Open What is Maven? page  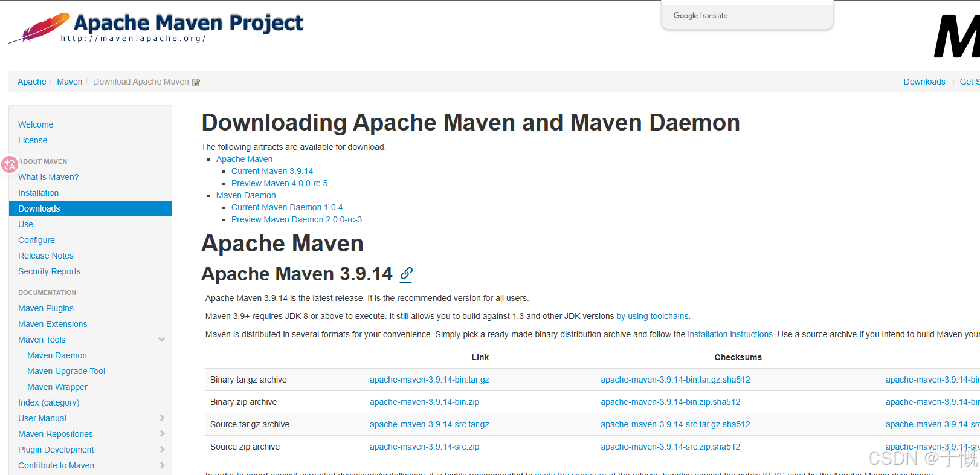tap(48, 177)
